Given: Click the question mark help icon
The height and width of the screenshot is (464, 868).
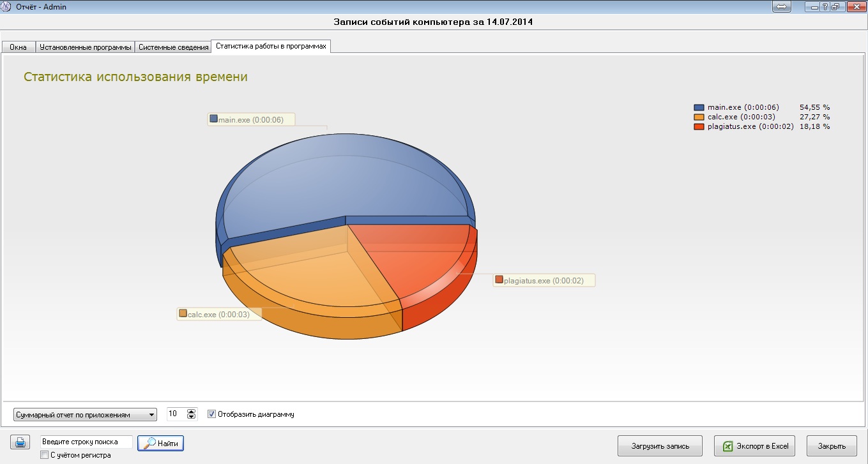Looking at the screenshot, I should coord(826,7).
